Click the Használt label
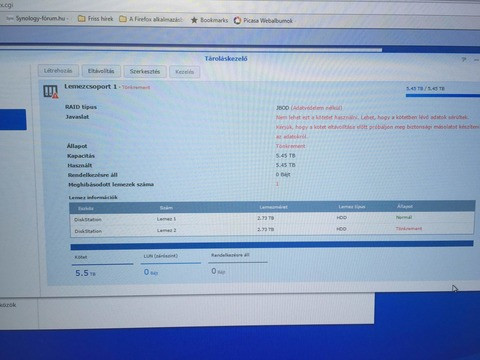 (80, 165)
